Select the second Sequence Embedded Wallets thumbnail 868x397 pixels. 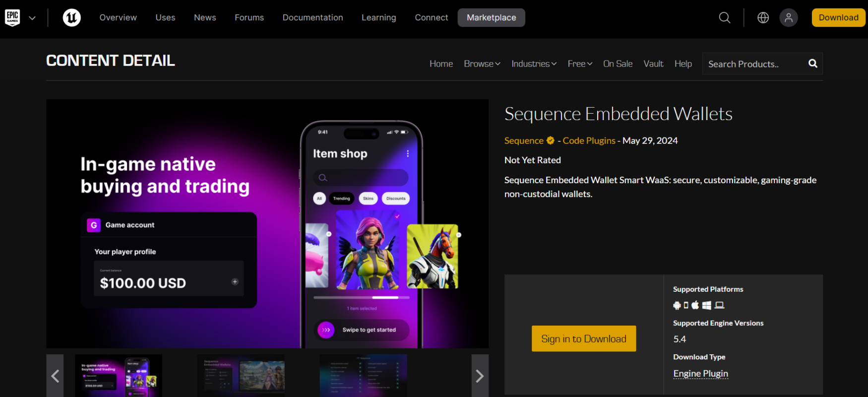241,376
